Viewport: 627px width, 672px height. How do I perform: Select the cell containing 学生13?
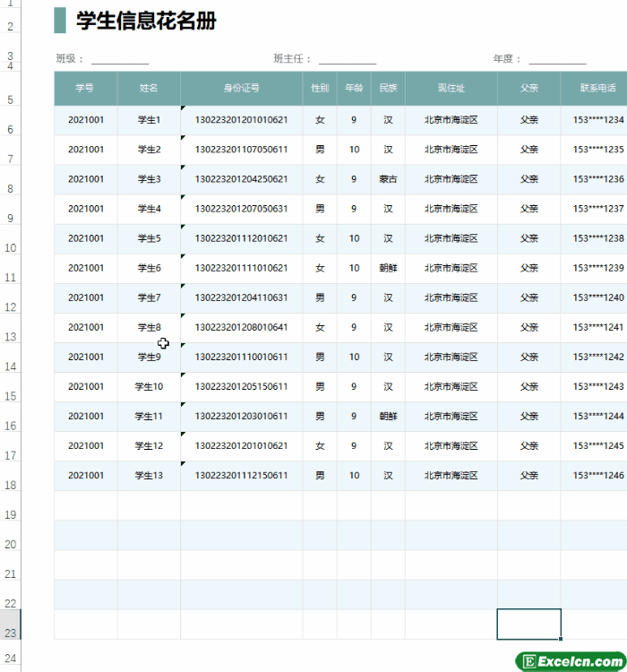tap(149, 475)
